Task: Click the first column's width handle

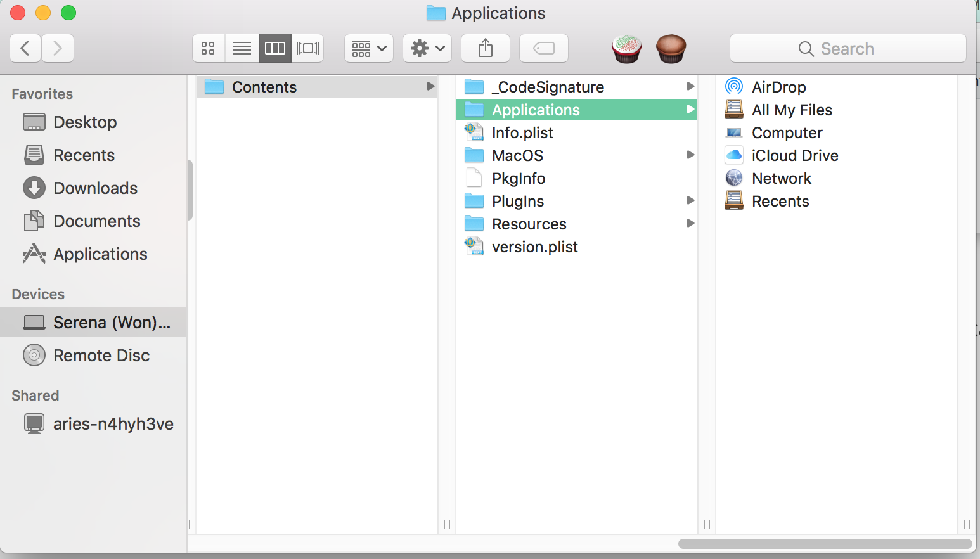Action: pyautogui.click(x=447, y=524)
